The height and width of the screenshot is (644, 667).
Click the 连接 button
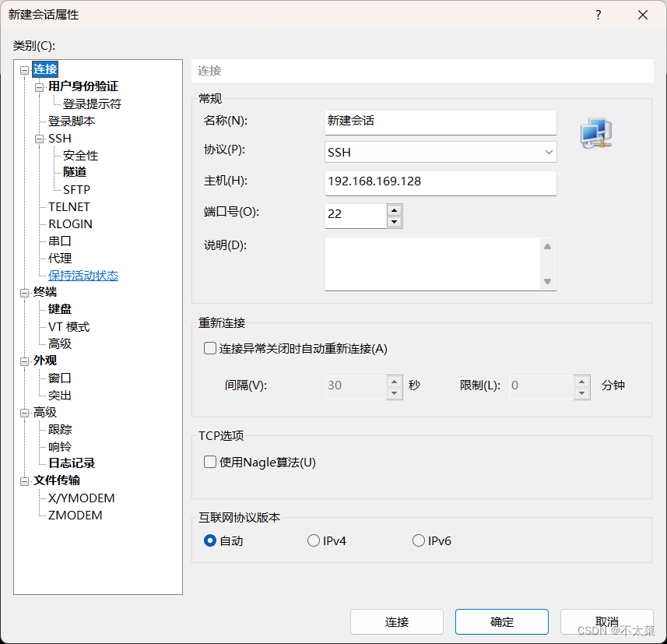click(x=397, y=621)
